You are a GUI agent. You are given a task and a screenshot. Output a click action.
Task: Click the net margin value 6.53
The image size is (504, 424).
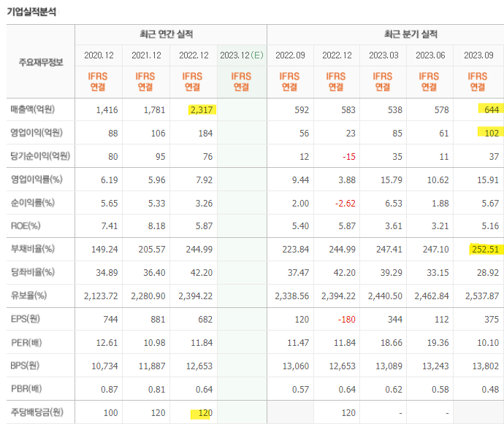(394, 204)
